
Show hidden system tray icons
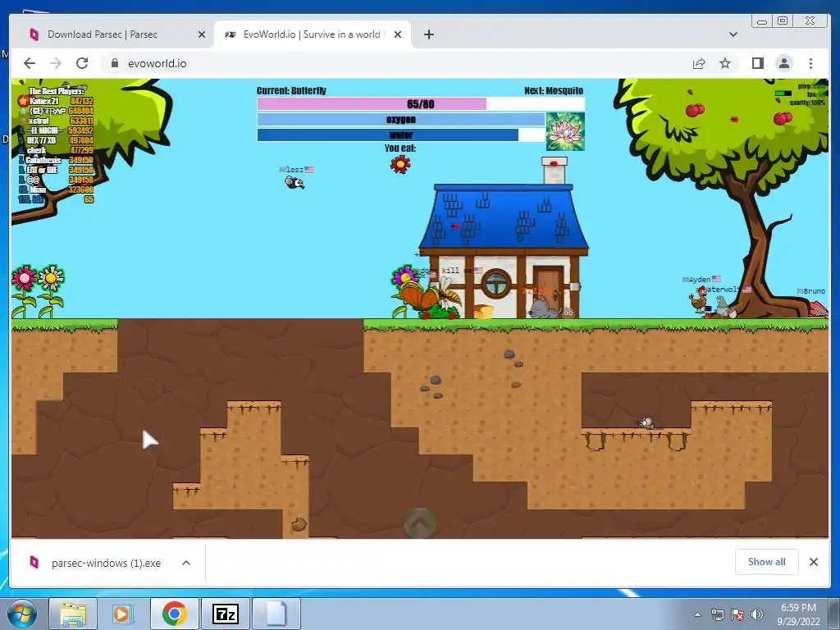tap(697, 614)
